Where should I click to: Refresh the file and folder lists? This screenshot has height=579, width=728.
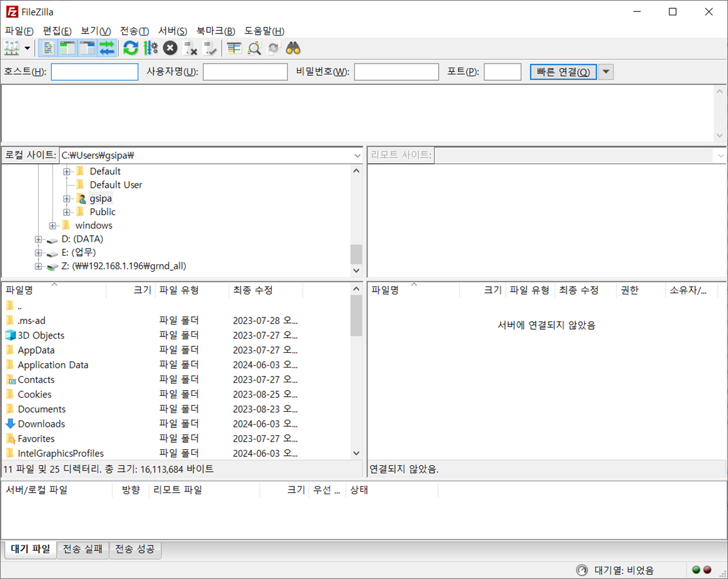point(130,48)
